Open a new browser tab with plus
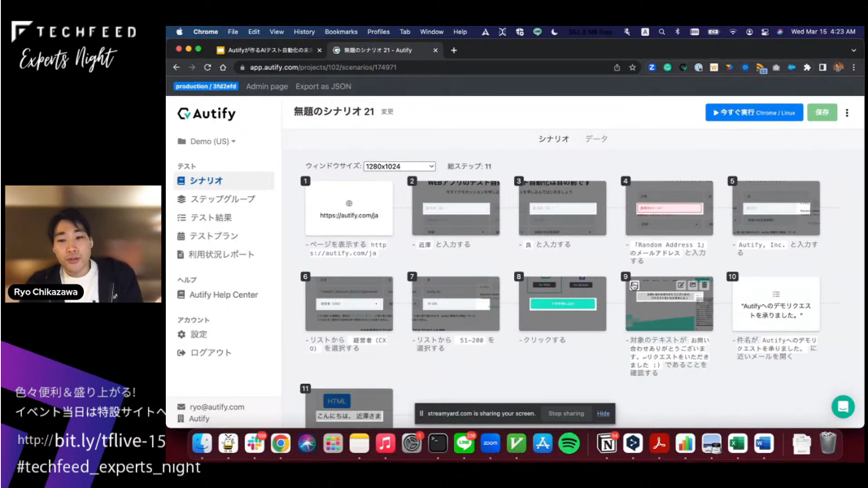The image size is (868, 488). click(x=454, y=50)
